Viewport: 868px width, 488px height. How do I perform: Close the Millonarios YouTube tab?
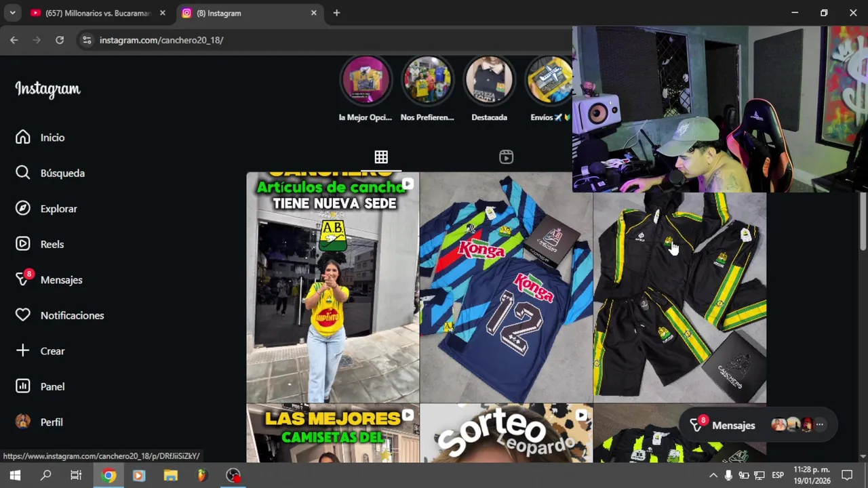coord(162,13)
